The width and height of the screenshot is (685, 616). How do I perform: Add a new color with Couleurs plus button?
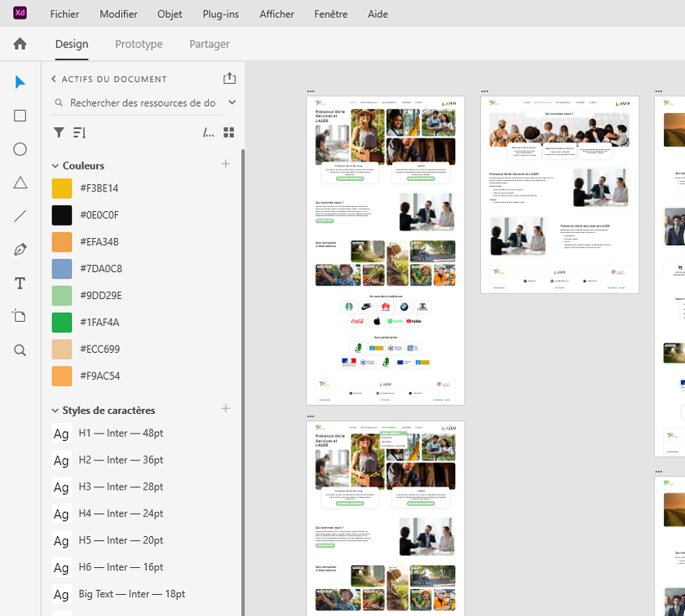pyautogui.click(x=226, y=164)
